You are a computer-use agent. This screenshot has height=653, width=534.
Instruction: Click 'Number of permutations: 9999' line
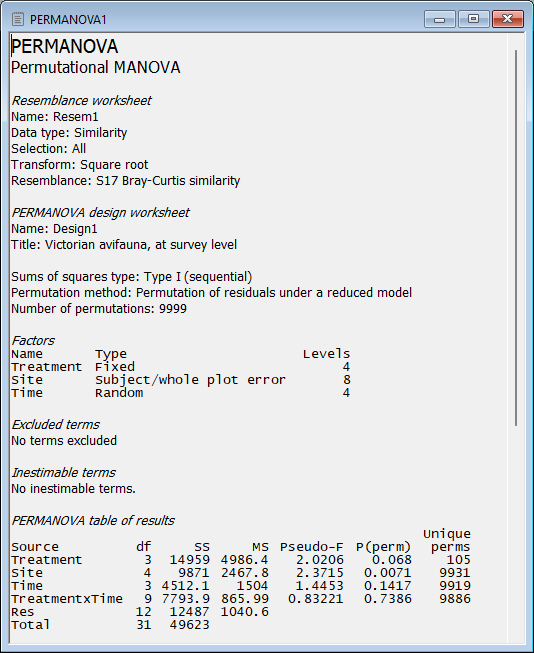click(x=99, y=309)
